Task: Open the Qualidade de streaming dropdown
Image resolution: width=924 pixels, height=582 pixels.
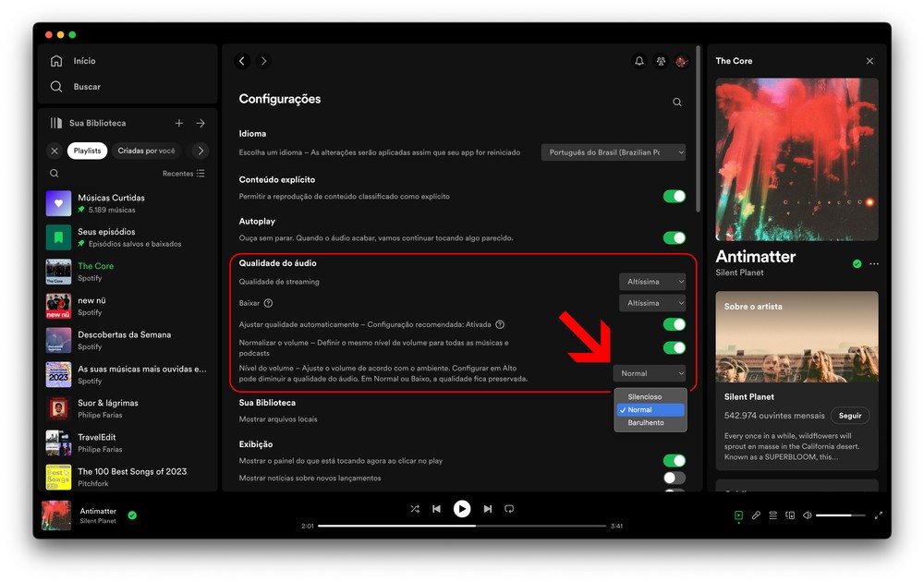Action: click(x=652, y=282)
